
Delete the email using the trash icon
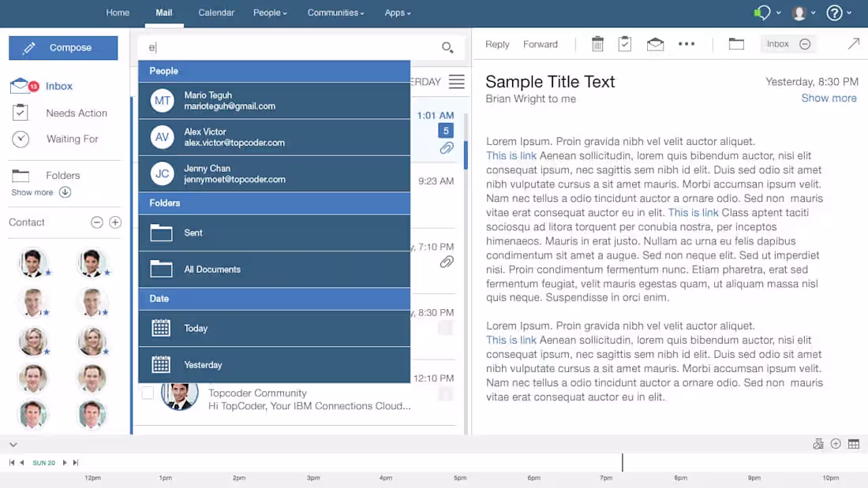tap(597, 44)
